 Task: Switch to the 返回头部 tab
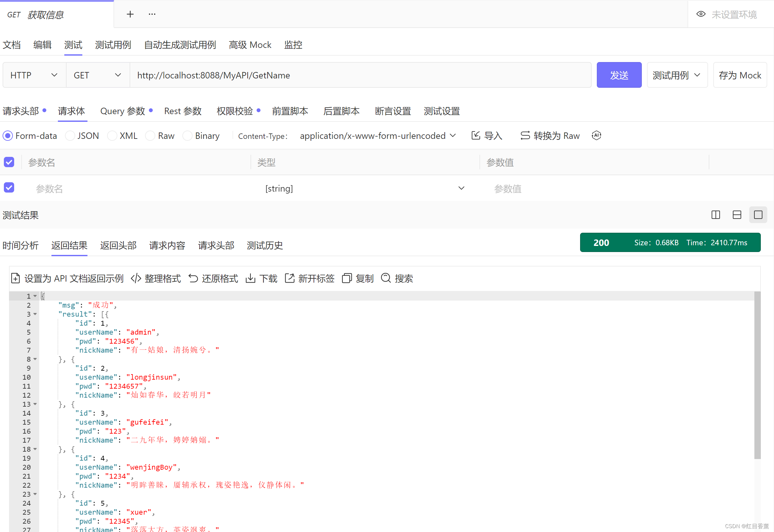(118, 245)
